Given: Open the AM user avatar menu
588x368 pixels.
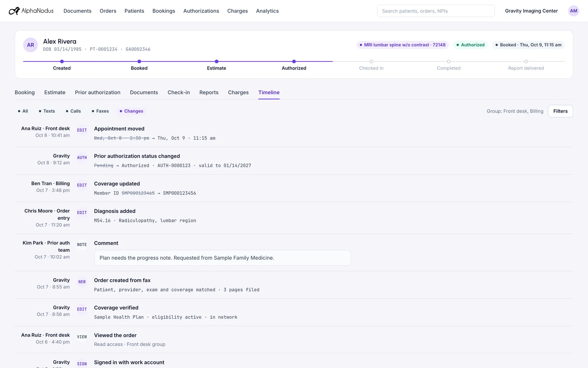Looking at the screenshot, I should click(x=573, y=11).
